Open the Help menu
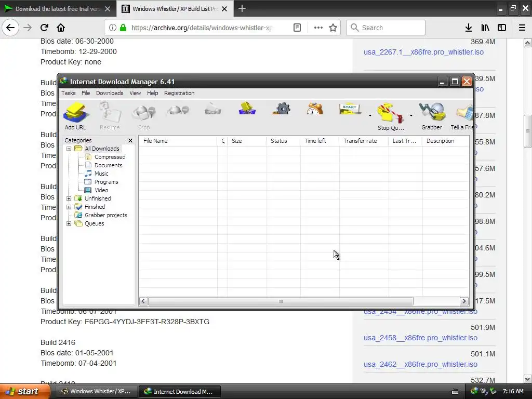Screen dimensions: 532x399 click(152, 93)
